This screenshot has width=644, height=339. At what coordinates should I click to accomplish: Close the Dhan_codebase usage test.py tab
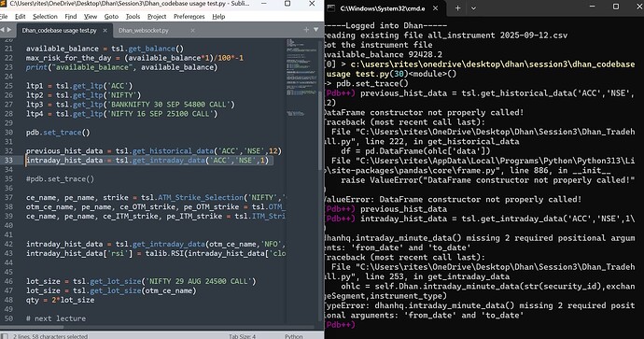(x=105, y=31)
